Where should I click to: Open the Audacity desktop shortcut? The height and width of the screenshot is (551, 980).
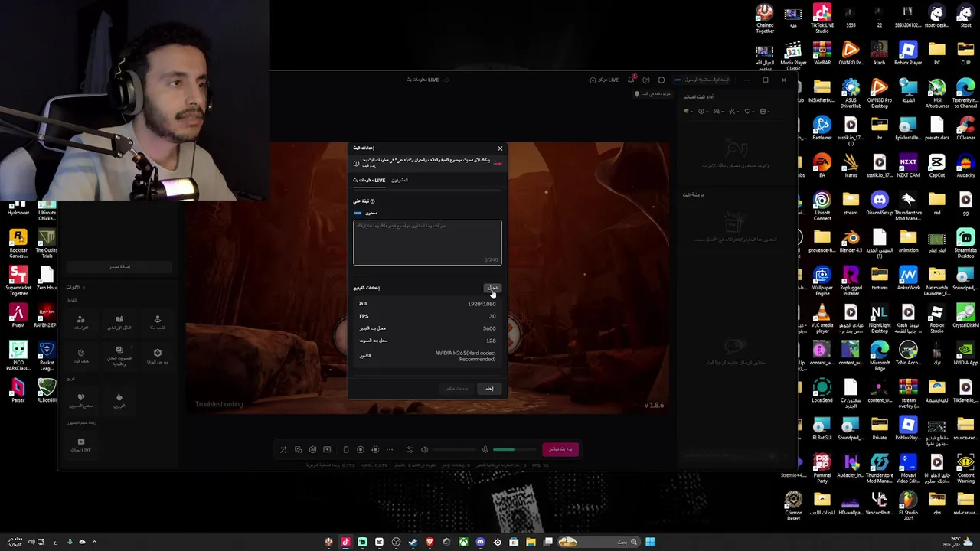click(x=965, y=166)
